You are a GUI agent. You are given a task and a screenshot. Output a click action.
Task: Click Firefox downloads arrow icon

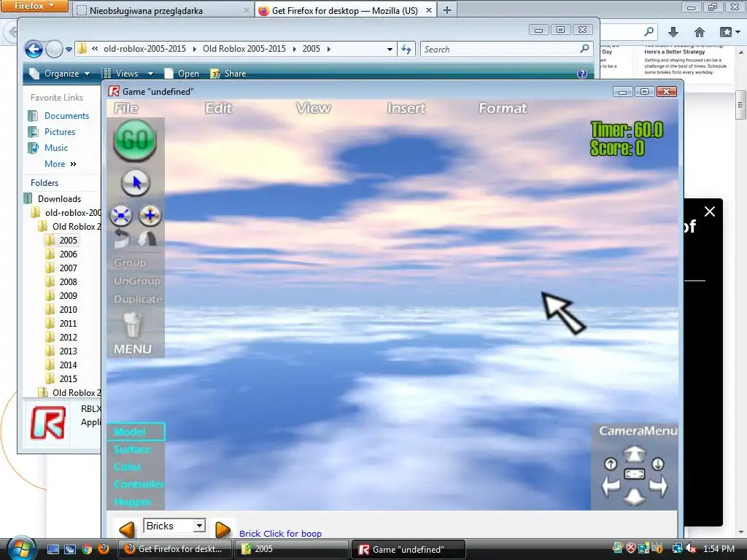673,32
